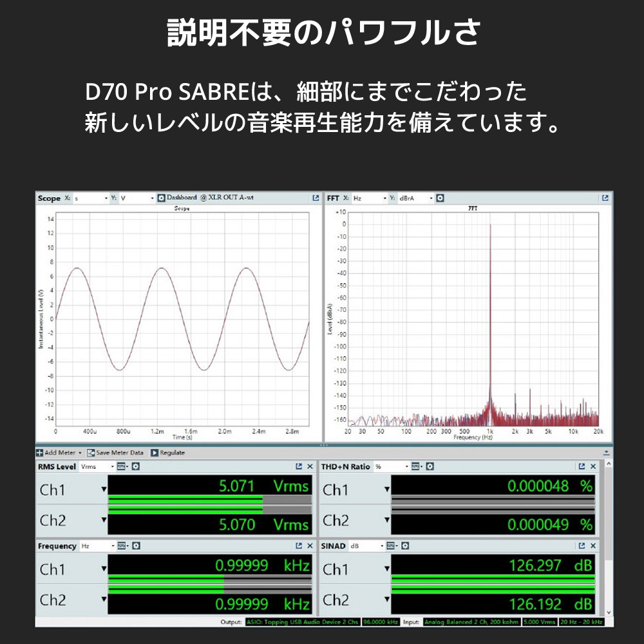
Task: Click Frequency Ch1 green level bar
Action: (166, 578)
